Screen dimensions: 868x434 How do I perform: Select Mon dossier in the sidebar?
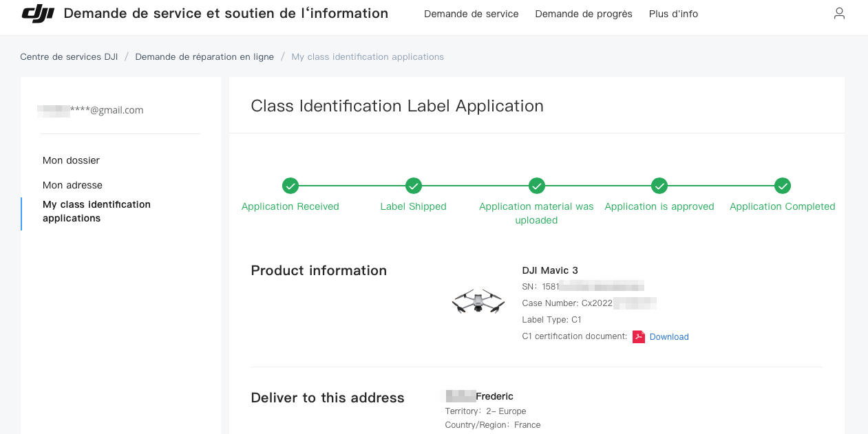(x=72, y=160)
